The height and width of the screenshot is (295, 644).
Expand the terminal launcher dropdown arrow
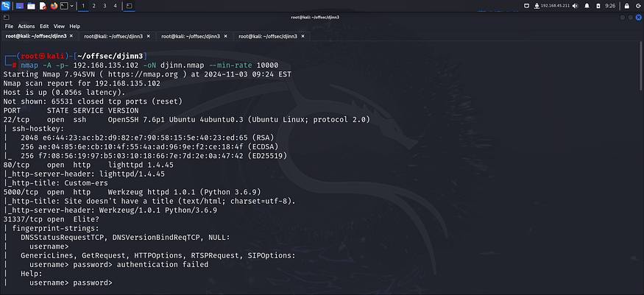[72, 6]
